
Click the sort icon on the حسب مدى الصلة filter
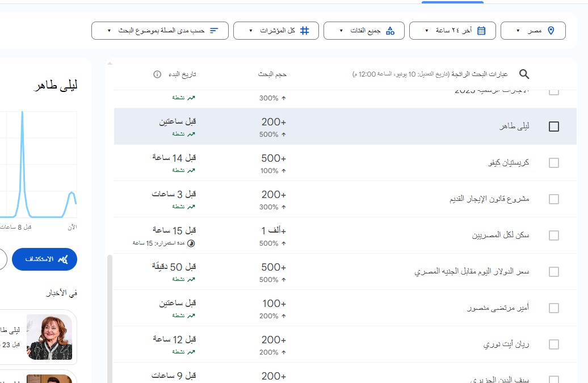point(213,30)
